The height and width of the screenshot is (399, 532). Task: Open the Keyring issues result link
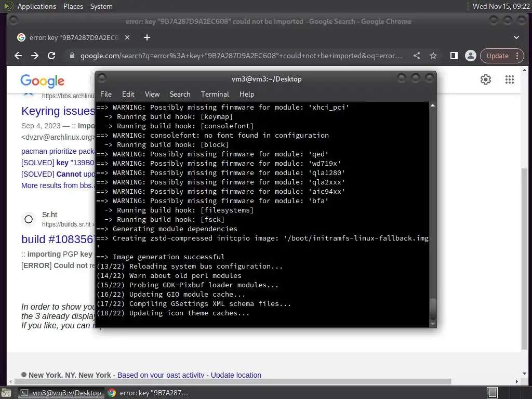pyautogui.click(x=58, y=111)
